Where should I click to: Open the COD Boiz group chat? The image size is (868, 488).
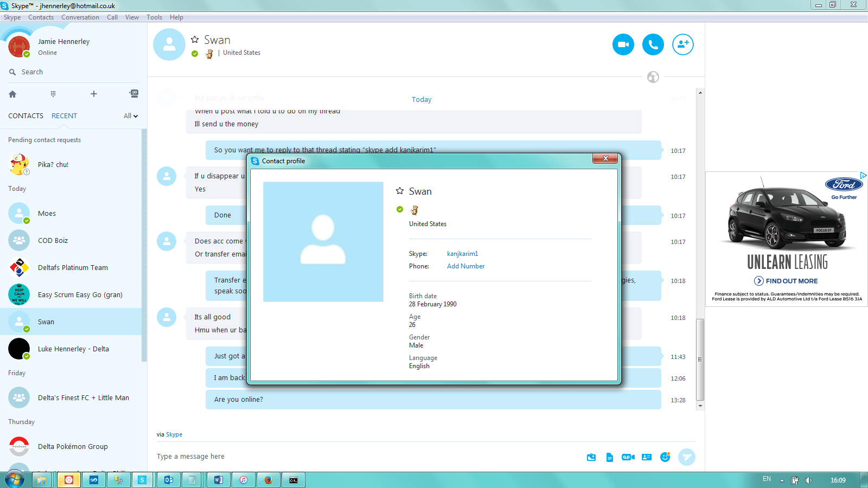(x=71, y=240)
